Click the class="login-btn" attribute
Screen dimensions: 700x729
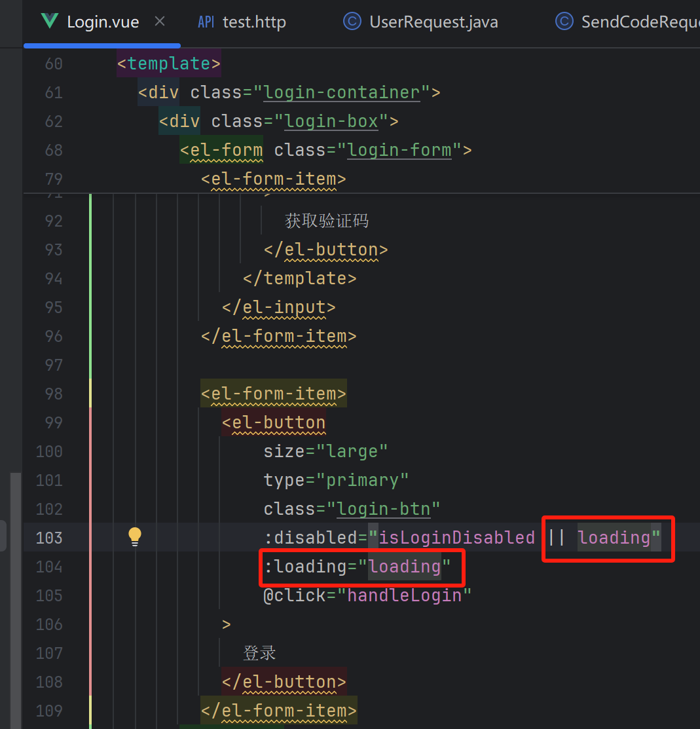(x=352, y=509)
